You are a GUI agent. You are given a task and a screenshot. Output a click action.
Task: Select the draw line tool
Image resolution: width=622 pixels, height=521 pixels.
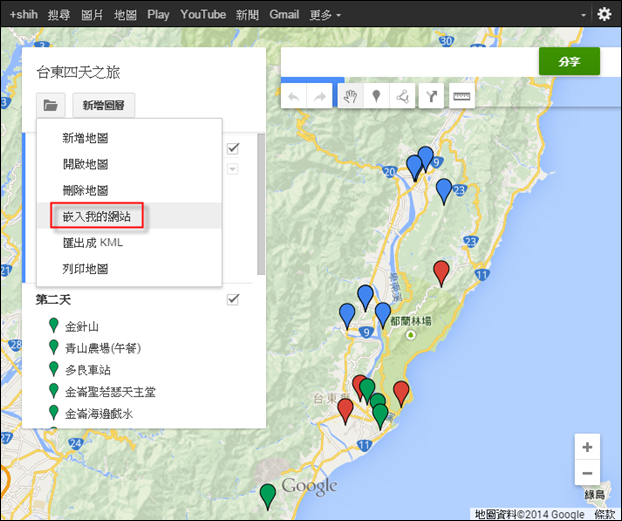(x=402, y=96)
